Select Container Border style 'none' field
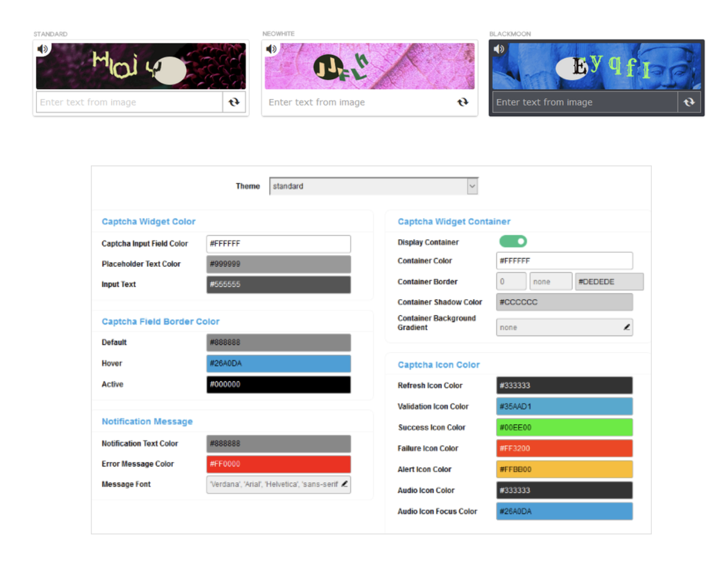Screen dimensions: 728x562 click(550, 282)
